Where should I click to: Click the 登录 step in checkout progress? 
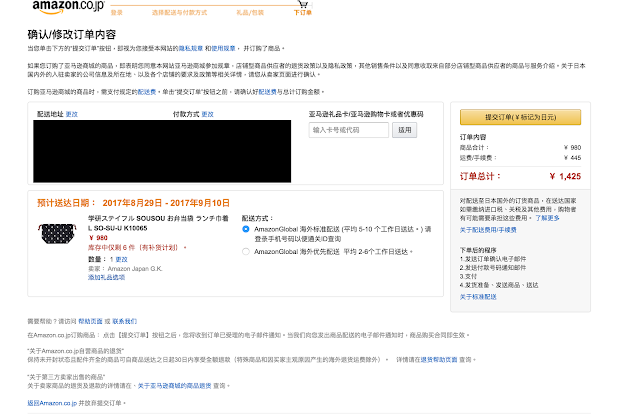tap(116, 13)
